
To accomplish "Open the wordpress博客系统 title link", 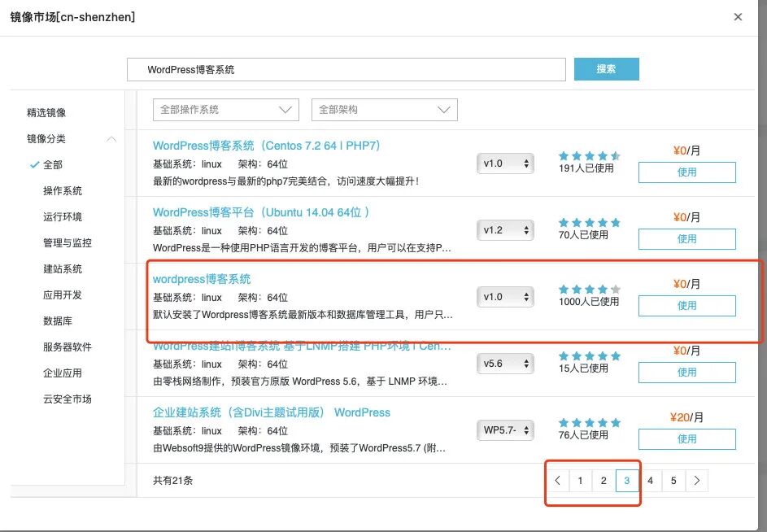I will [x=202, y=279].
